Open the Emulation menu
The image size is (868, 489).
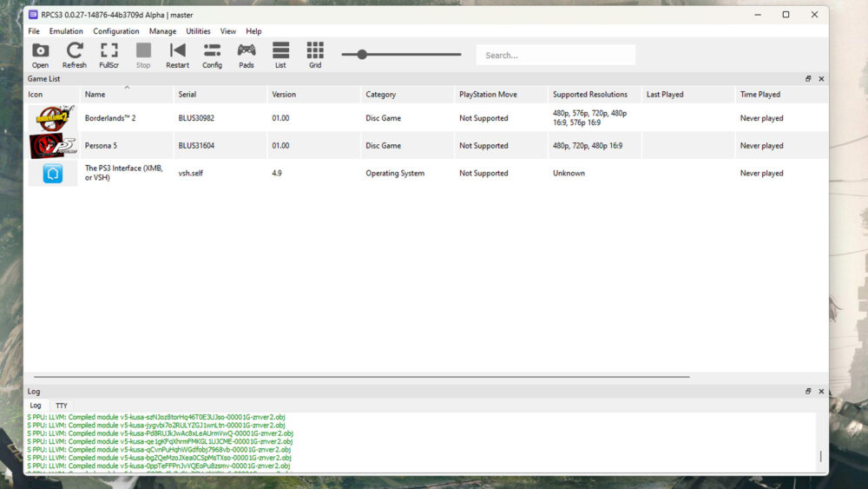click(66, 31)
